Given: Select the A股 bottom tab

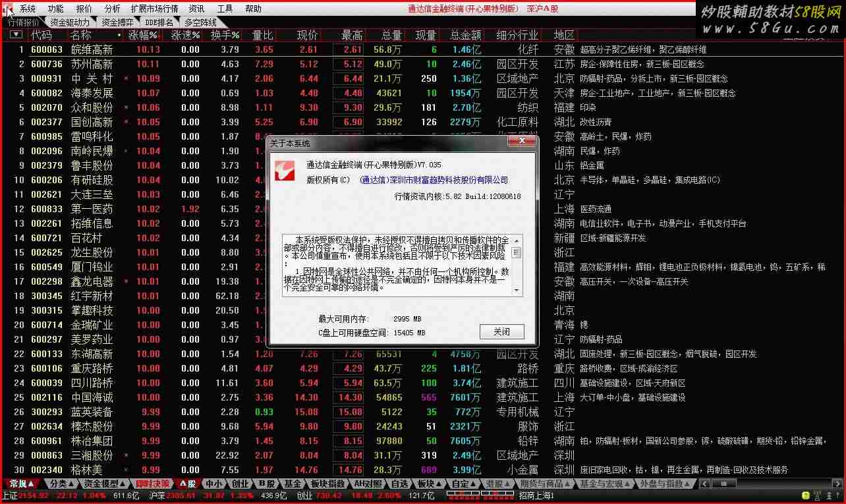Looking at the screenshot, I should tap(187, 484).
